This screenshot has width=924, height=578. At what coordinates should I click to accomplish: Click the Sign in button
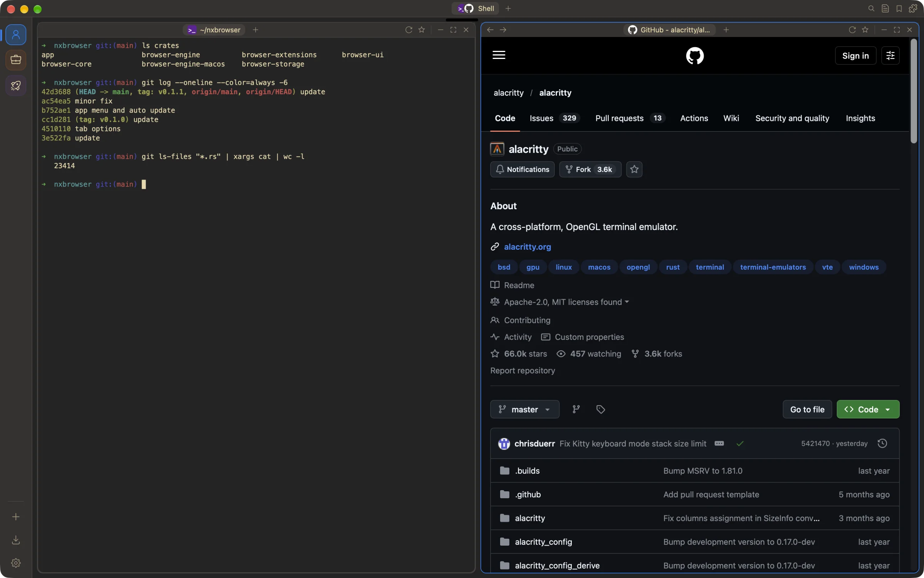click(x=855, y=56)
